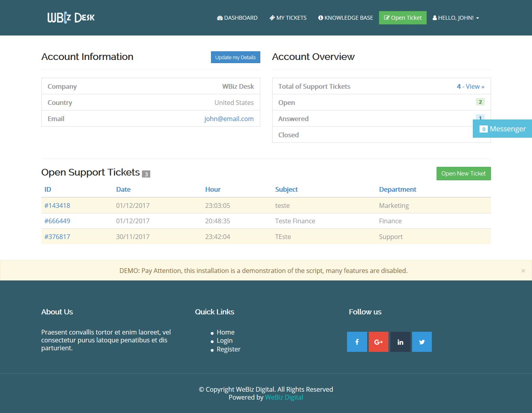View all support tickets link

470,86
